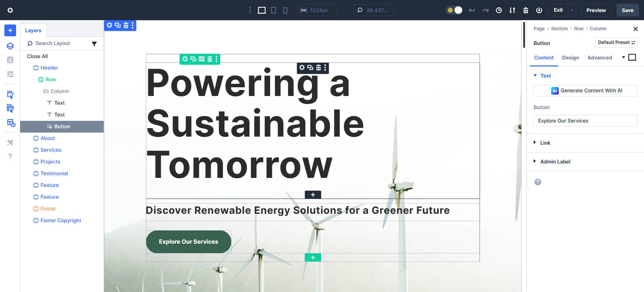Viewport: 644px width, 292px height.
Task: Duplicate the section from the blue toolbar
Action: click(118, 25)
